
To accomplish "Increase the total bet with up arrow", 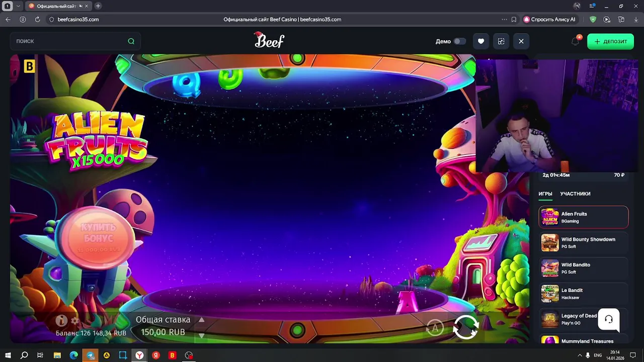I will 201,320.
